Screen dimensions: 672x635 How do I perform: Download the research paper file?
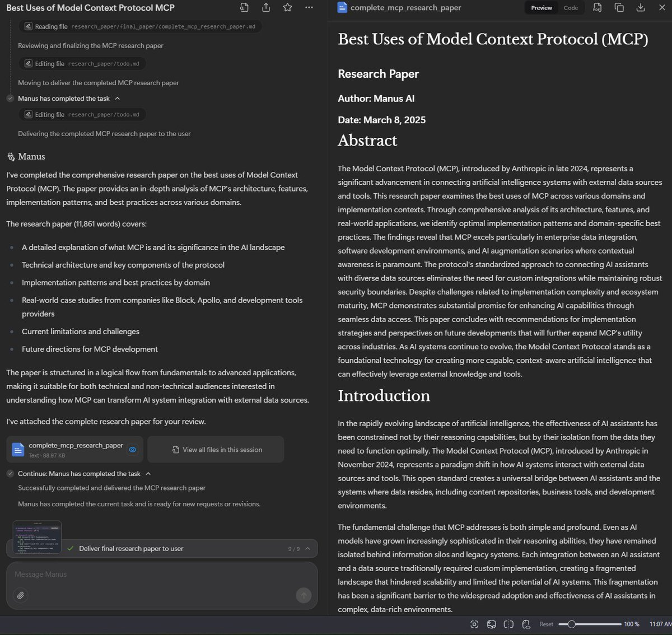tap(641, 8)
